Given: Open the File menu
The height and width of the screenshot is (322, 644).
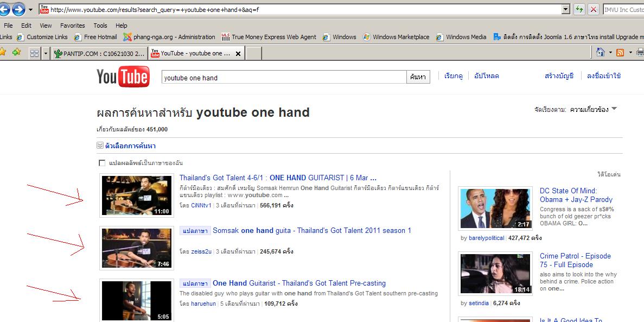Looking at the screenshot, I should (x=8, y=26).
